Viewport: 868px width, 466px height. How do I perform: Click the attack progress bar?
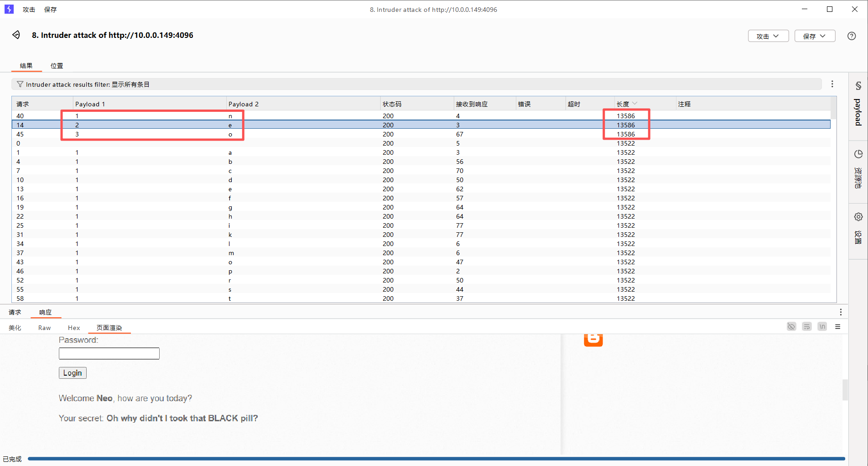(437, 459)
